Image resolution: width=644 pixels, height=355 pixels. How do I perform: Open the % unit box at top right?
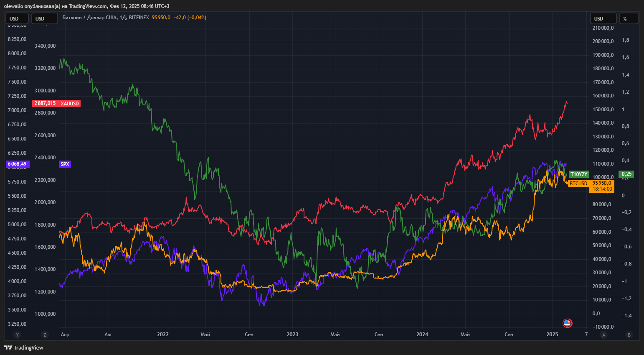tap(629, 18)
